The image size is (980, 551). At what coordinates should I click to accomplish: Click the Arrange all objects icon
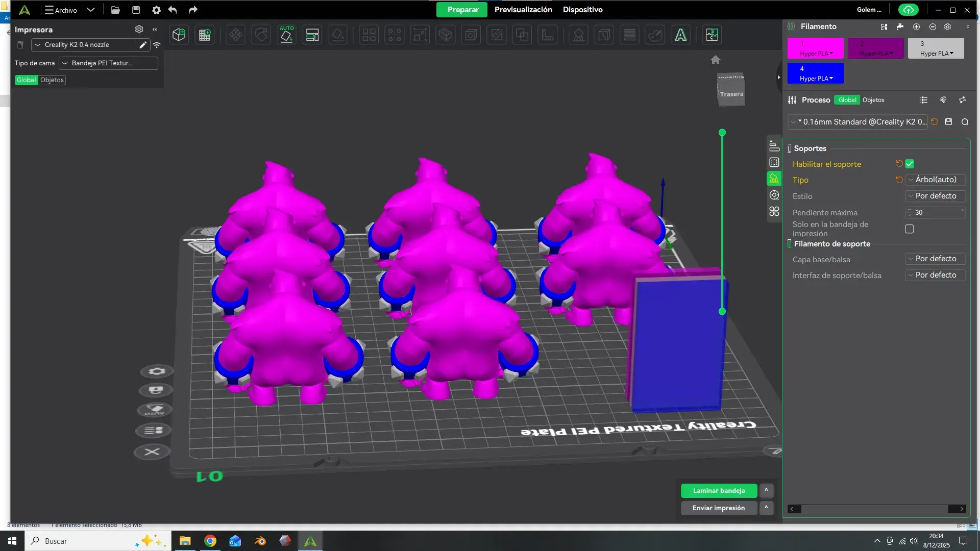tap(312, 35)
